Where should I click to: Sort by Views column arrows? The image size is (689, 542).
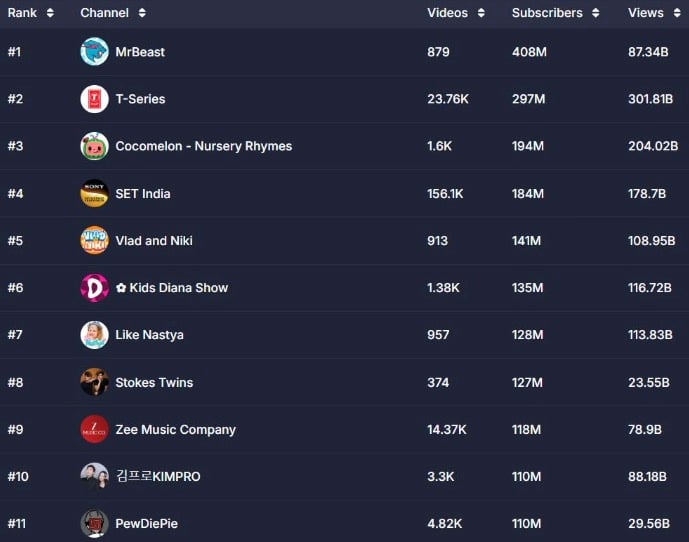click(677, 13)
